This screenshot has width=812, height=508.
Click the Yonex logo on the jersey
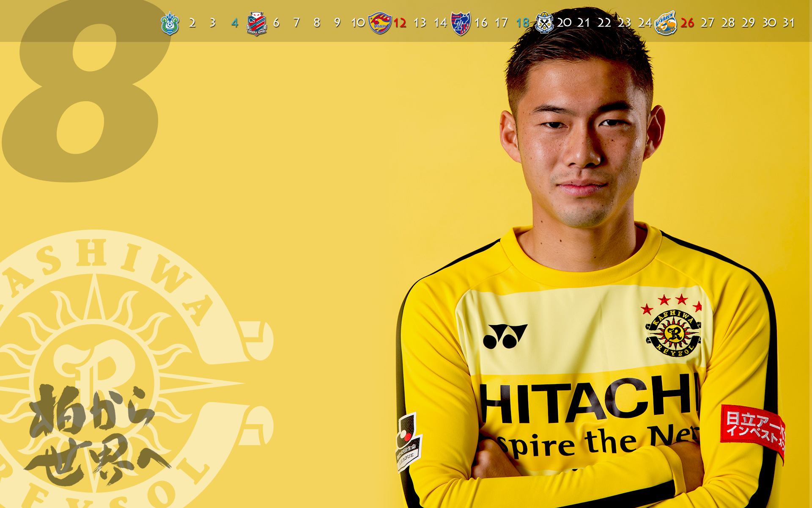point(505,336)
